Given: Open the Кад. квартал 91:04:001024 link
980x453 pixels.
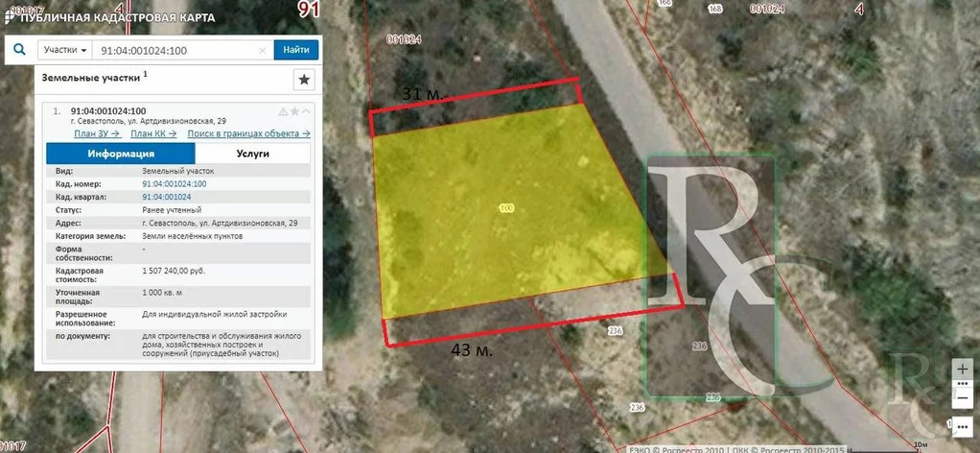Looking at the screenshot, I should pyautogui.click(x=166, y=196).
